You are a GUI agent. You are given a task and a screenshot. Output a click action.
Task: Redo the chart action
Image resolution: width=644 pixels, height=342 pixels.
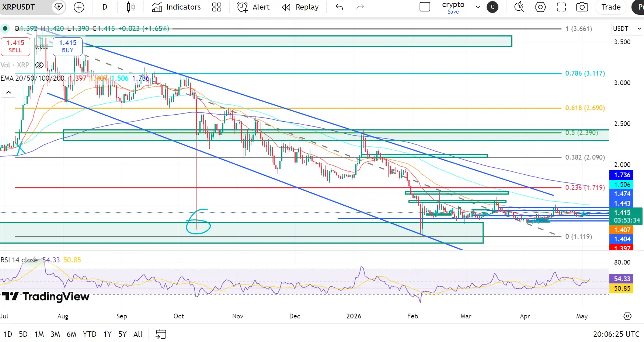(360, 7)
